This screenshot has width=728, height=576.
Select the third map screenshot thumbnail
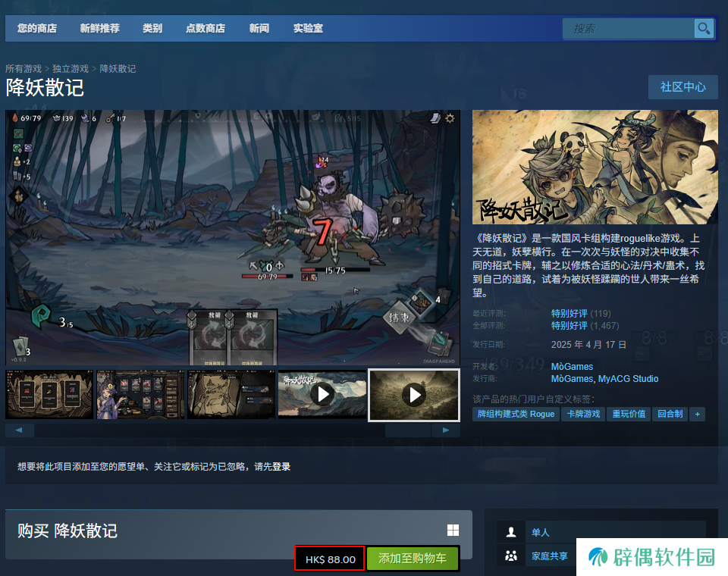tap(231, 395)
